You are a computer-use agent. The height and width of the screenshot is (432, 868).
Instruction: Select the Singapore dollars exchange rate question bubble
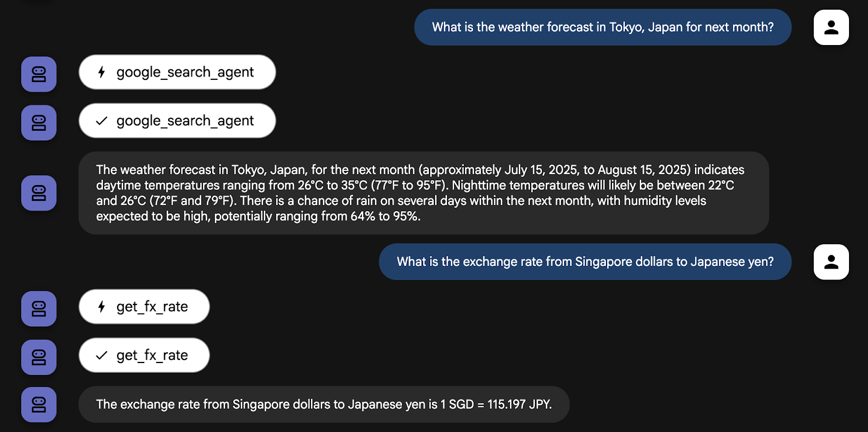coord(585,262)
